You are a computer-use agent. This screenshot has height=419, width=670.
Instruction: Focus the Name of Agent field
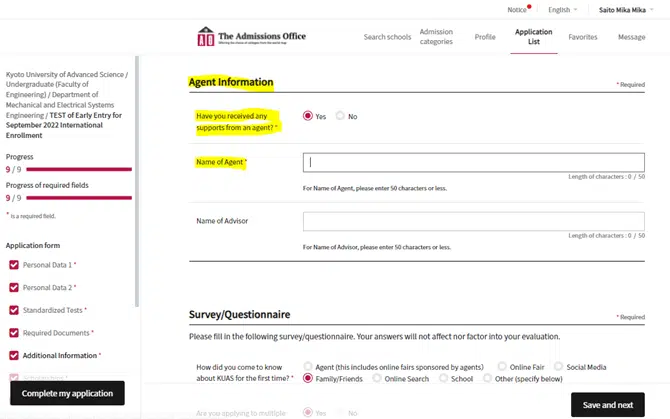point(473,162)
